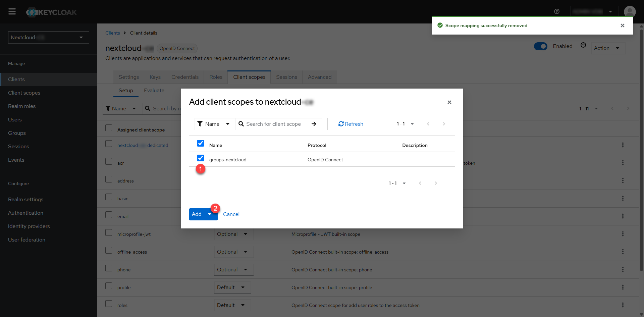This screenshot has width=644, height=317.
Task: Open dialog bottom 1-1 per-page dropdown
Action: (397, 183)
